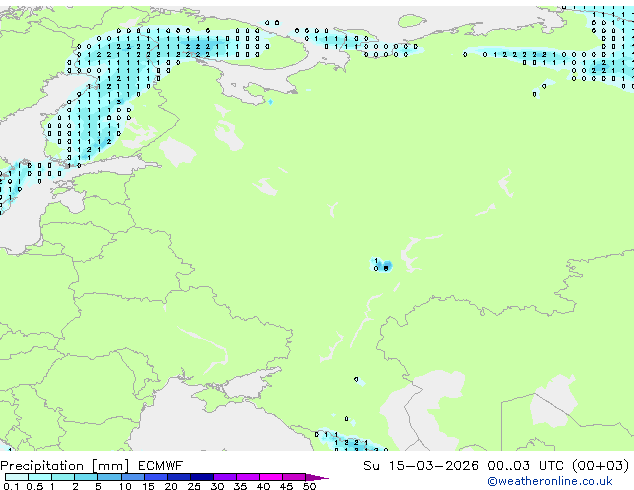The height and width of the screenshot is (490, 634).
Task: Click the 1–2 mm legend color swatch
Action: (63, 477)
